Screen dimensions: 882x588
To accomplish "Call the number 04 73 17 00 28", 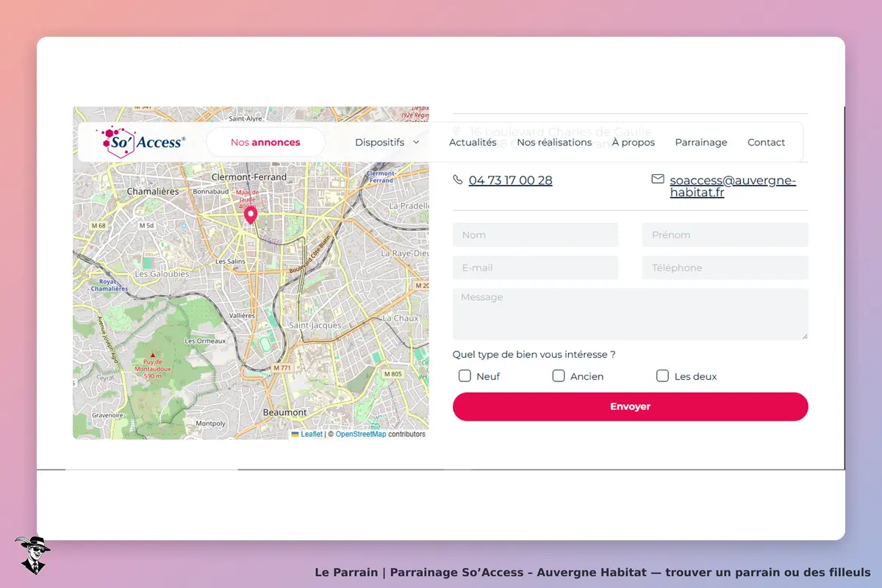I will coord(511,180).
